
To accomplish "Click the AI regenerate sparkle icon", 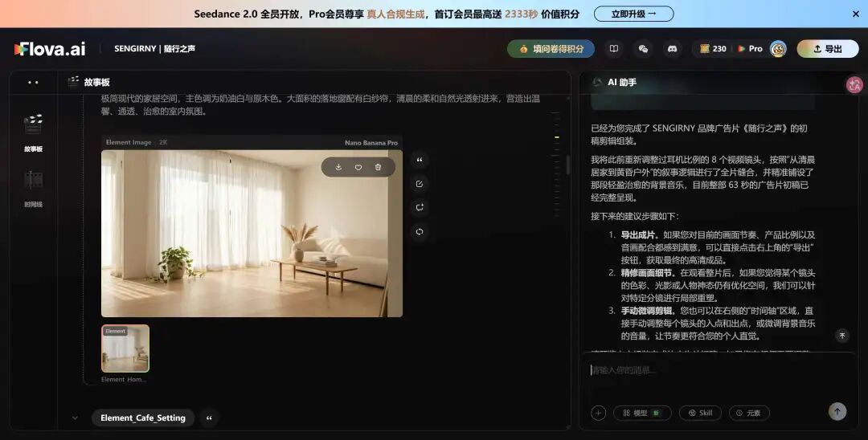I will click(x=420, y=207).
